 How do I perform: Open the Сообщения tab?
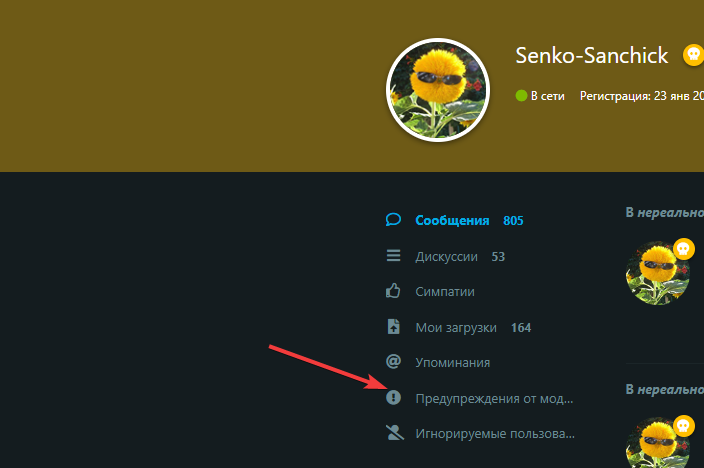tap(454, 220)
